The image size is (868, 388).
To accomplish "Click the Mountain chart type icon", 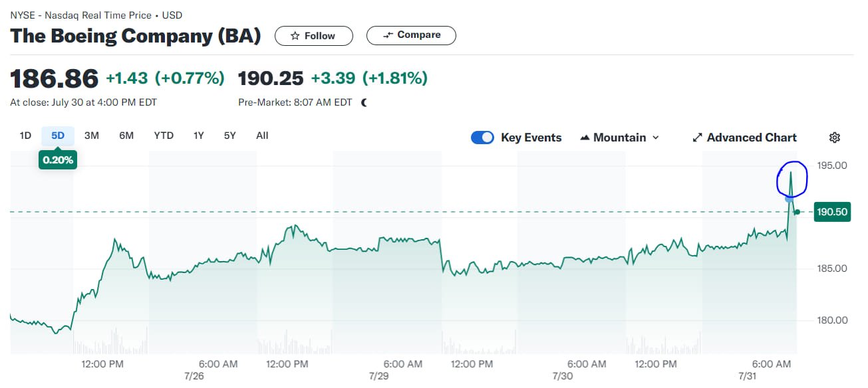I will tap(585, 138).
